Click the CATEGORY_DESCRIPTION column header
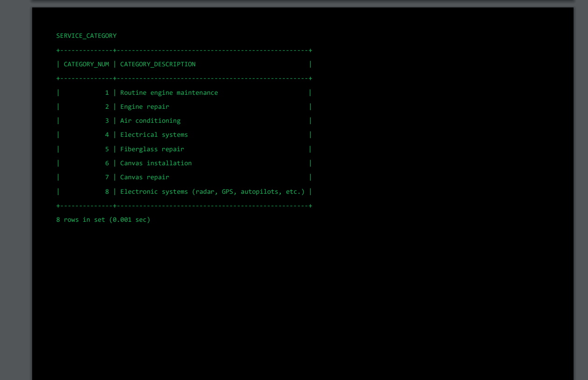The height and width of the screenshot is (380, 588). tap(158, 64)
